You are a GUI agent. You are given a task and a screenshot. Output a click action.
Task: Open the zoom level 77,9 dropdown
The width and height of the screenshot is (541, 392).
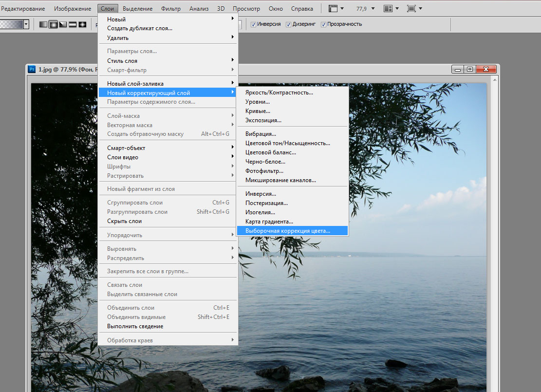click(x=373, y=8)
